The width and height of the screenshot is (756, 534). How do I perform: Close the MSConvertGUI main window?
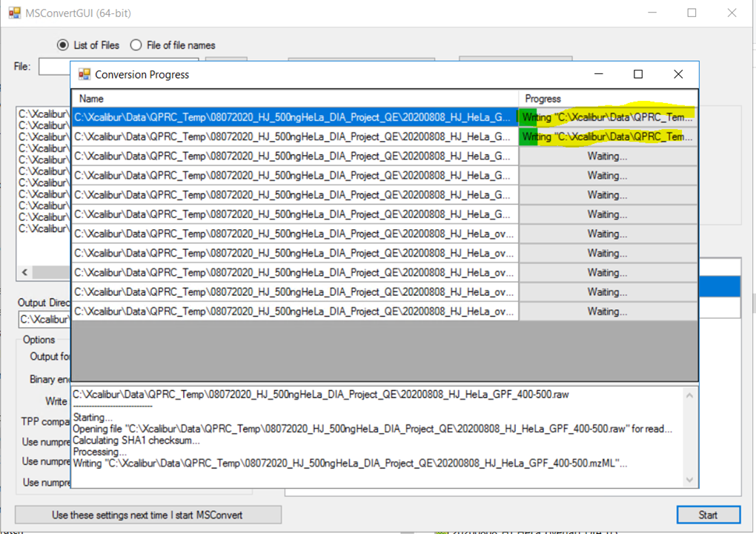pos(732,13)
